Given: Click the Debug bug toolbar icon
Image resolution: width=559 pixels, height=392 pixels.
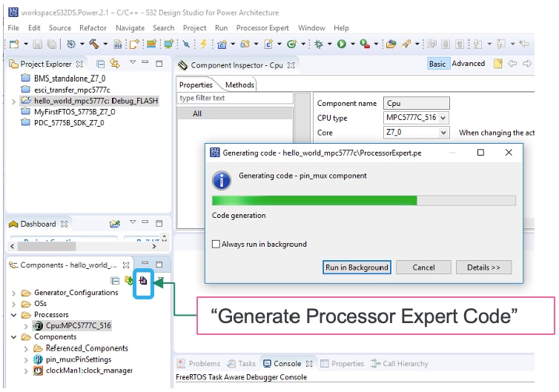Looking at the screenshot, I should tap(318, 44).
